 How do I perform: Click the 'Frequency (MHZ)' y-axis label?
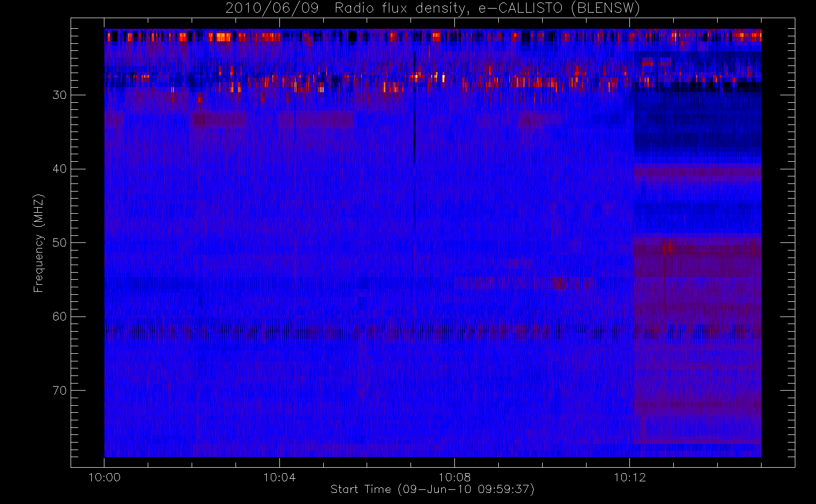(39, 243)
